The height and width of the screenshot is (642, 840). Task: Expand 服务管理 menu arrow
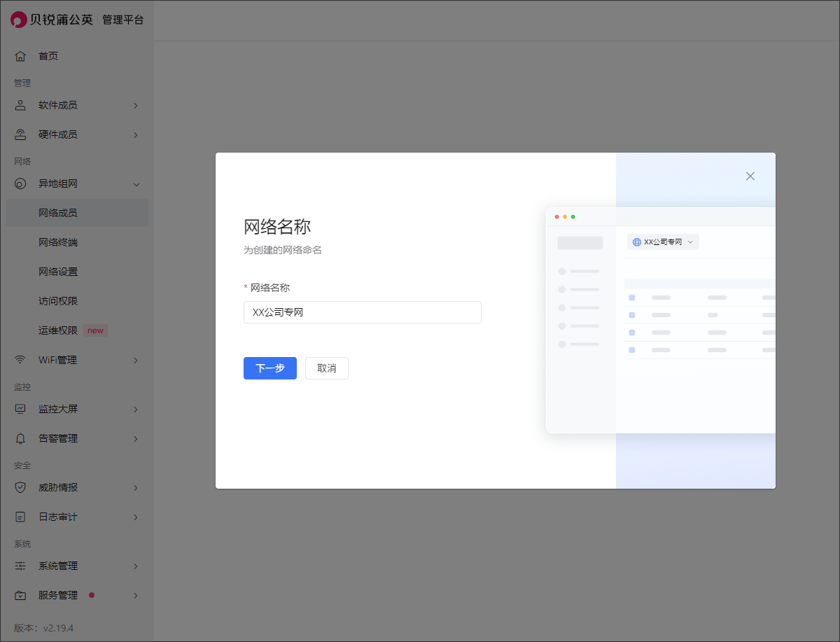coord(136,596)
